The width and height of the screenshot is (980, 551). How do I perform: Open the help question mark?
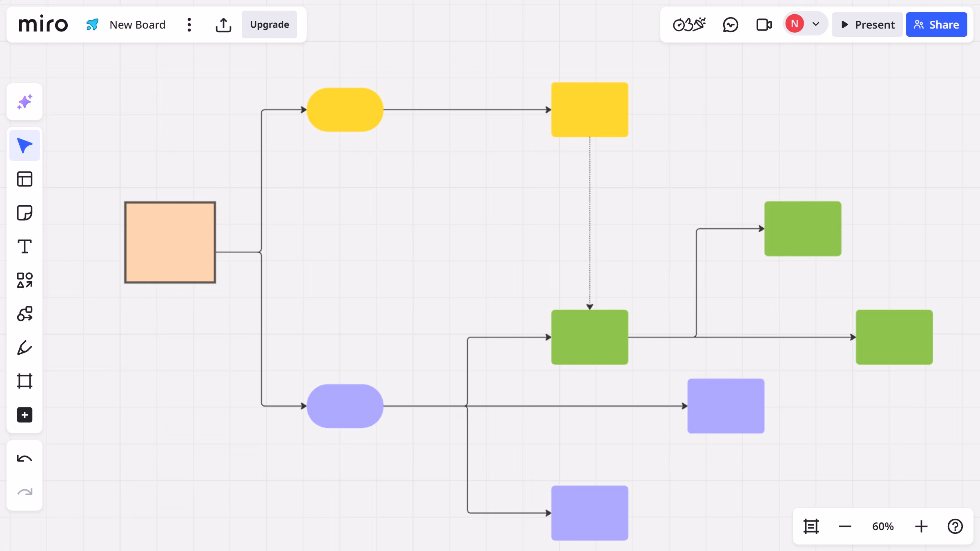click(955, 526)
